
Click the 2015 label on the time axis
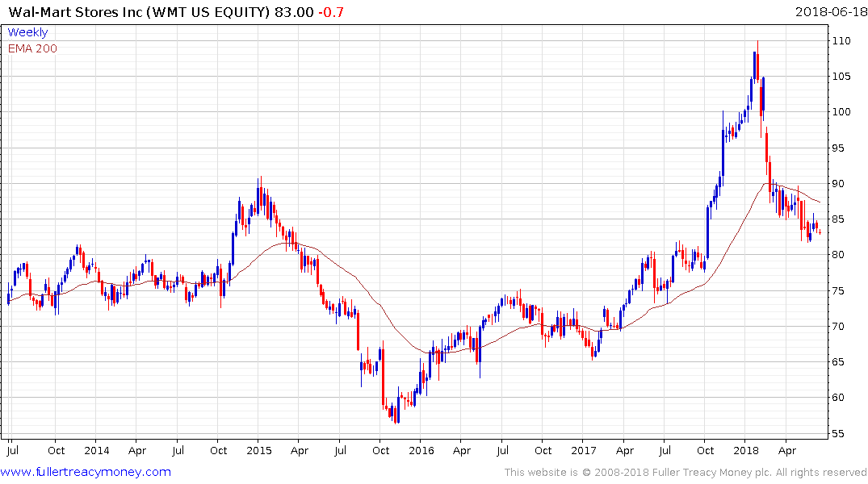[x=259, y=451]
